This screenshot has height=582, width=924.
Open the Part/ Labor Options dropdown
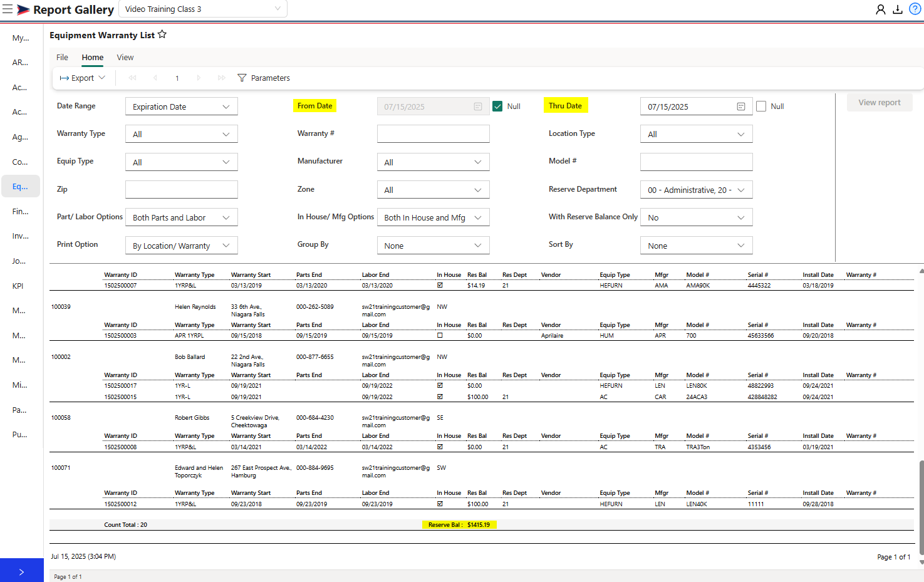tap(182, 217)
